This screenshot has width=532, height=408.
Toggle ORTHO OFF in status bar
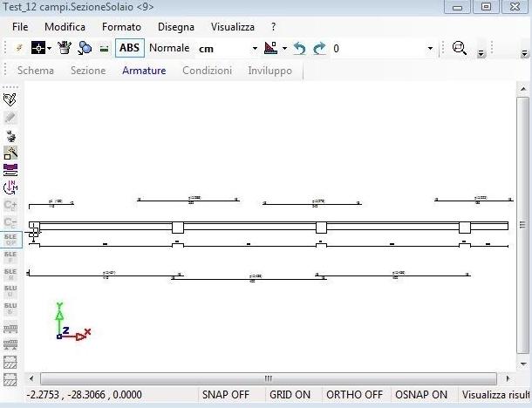(354, 395)
